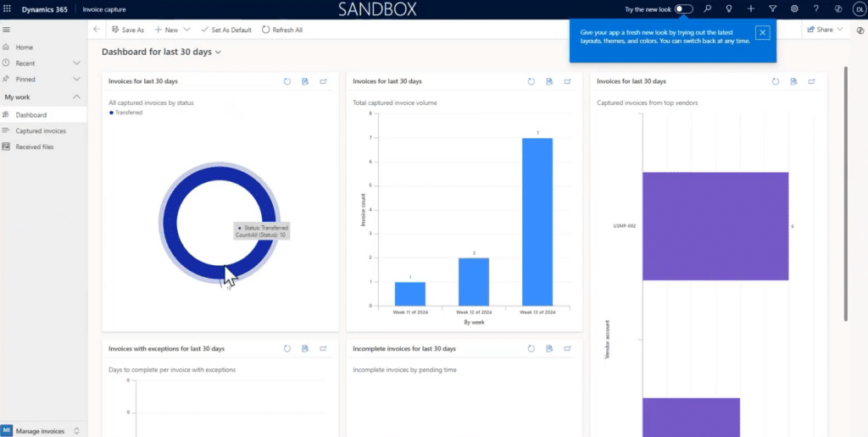The image size is (868, 437).
Task: Open the lightbulb assistant icon
Action: click(729, 8)
